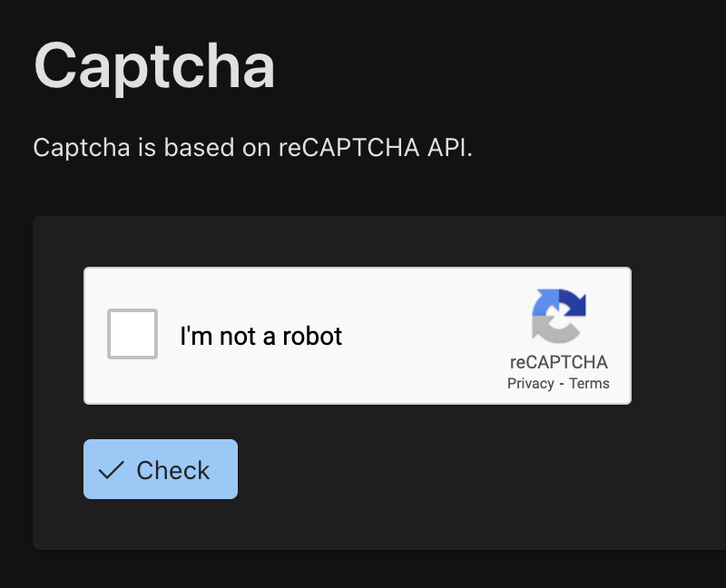
Task: Click the reCAPTCHA label text
Action: click(557, 362)
